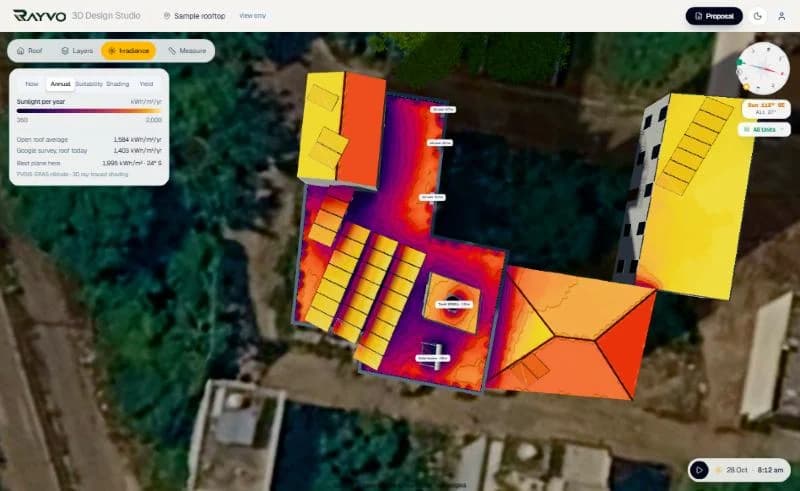Click the house icon on the Roof tab
Viewport: 800px width, 491px height.
point(21,51)
